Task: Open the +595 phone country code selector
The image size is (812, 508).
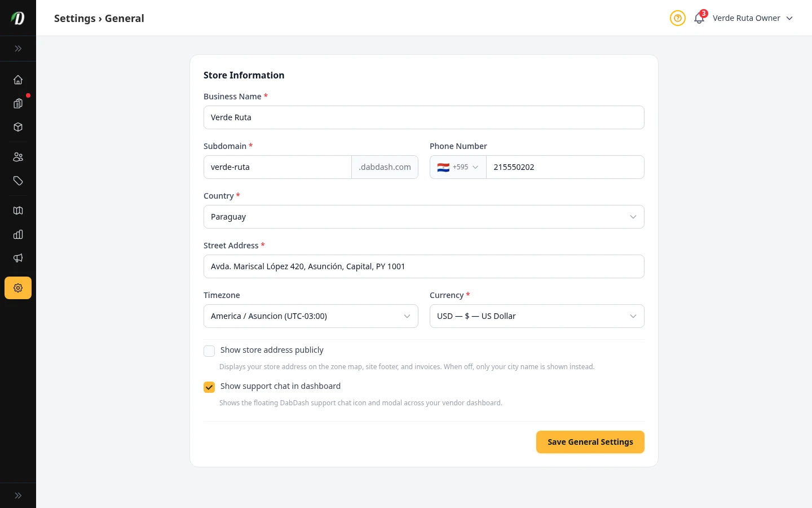Action: (x=458, y=167)
